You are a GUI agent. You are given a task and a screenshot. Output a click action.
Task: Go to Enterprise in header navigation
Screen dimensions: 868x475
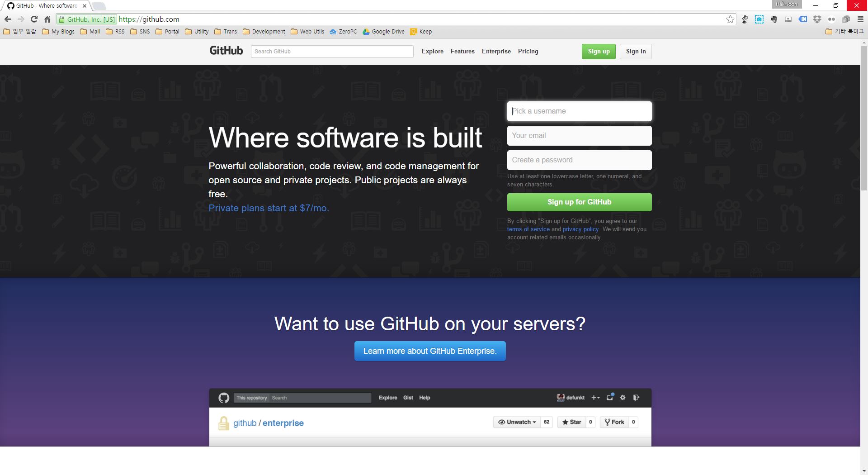[496, 51]
